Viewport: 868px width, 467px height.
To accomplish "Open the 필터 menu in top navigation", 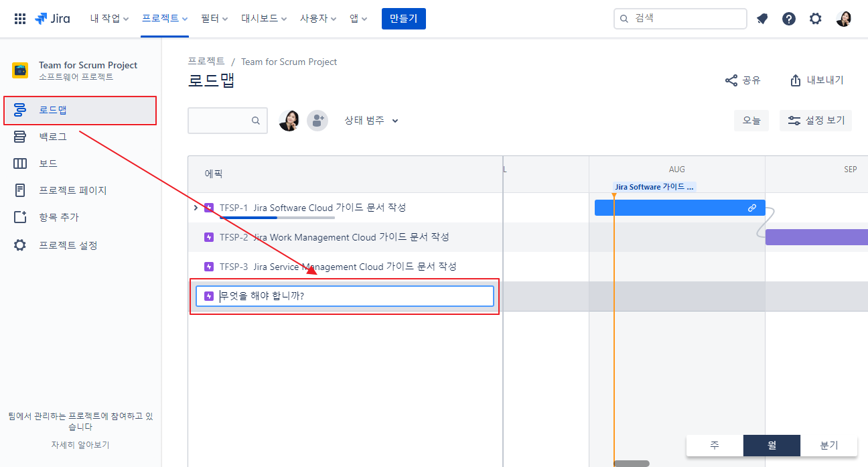I will (214, 19).
